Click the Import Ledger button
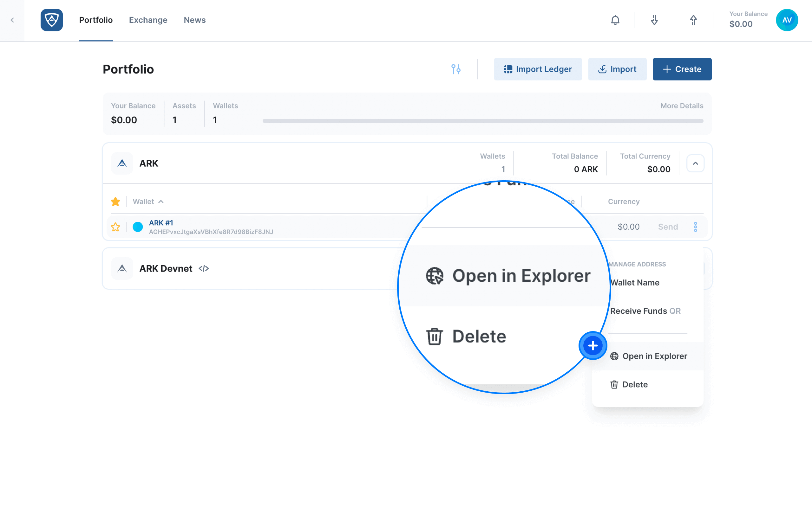812x507 pixels. pyautogui.click(x=538, y=69)
